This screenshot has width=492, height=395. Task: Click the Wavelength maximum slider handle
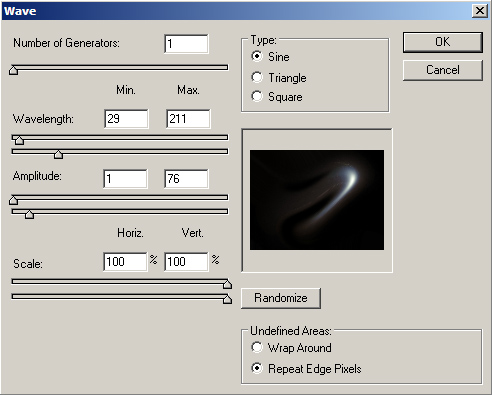point(58,154)
